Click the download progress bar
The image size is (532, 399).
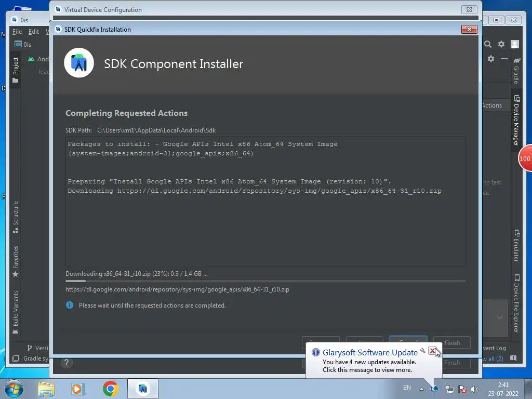point(265,281)
